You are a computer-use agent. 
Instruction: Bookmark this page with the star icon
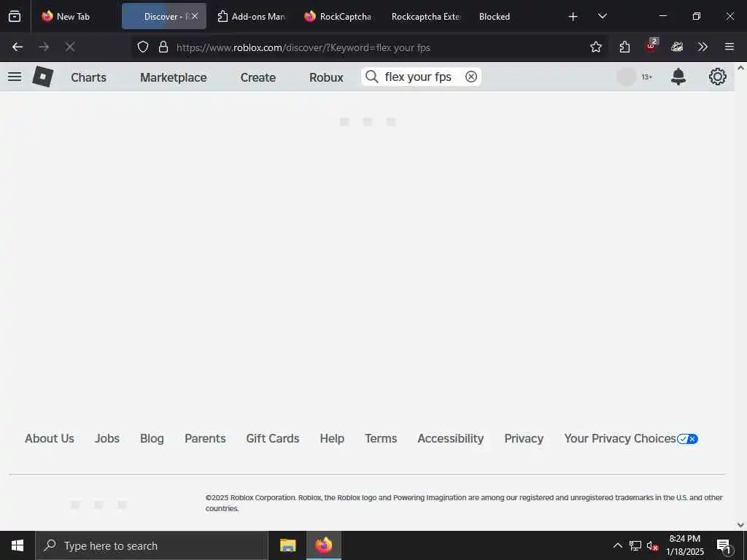coord(595,47)
